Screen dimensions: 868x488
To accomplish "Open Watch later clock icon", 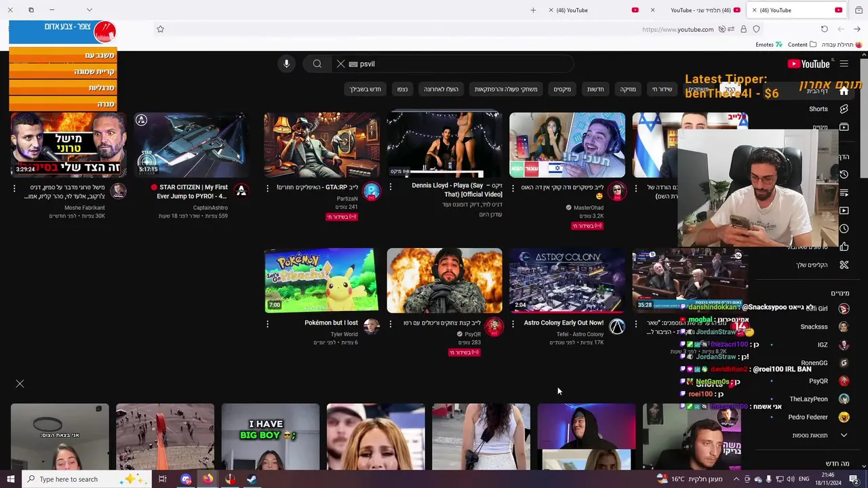I will pyautogui.click(x=844, y=228).
